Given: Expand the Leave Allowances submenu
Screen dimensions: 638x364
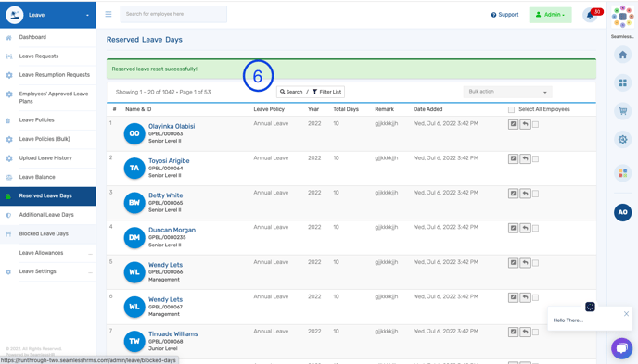Looking at the screenshot, I should click(90, 253).
